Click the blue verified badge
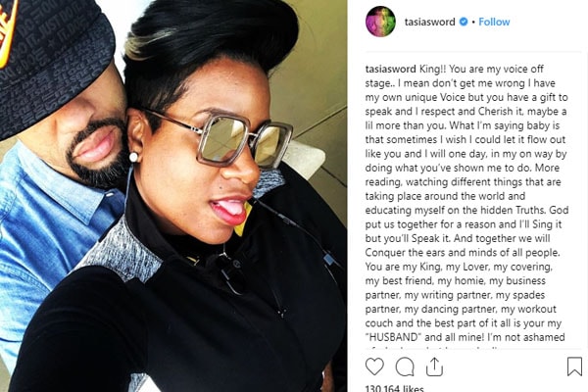 [x=464, y=22]
